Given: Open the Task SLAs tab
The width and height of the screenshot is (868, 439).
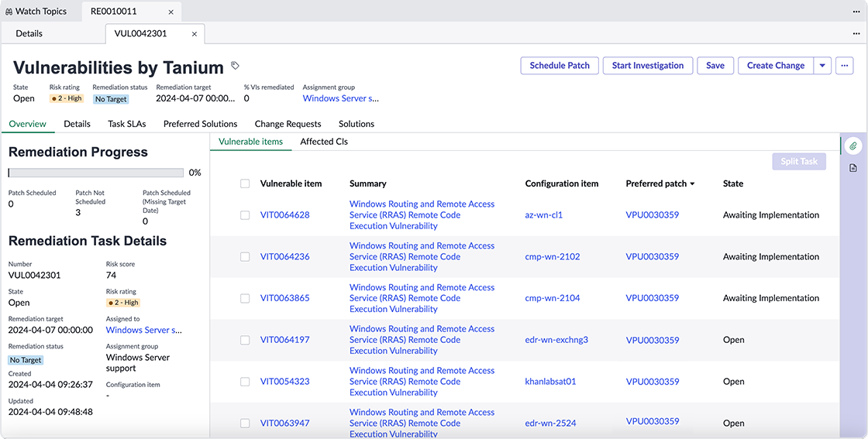Looking at the screenshot, I should click(127, 124).
